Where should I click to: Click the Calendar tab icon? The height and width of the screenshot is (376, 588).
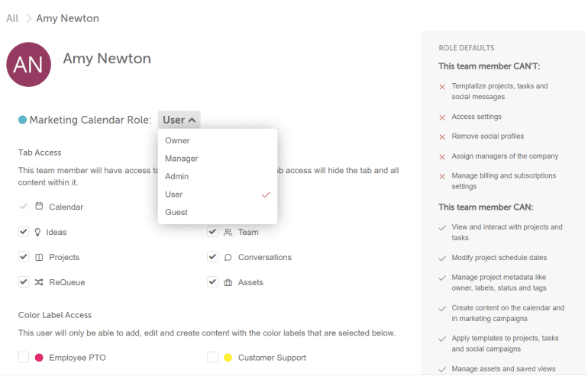tap(39, 207)
